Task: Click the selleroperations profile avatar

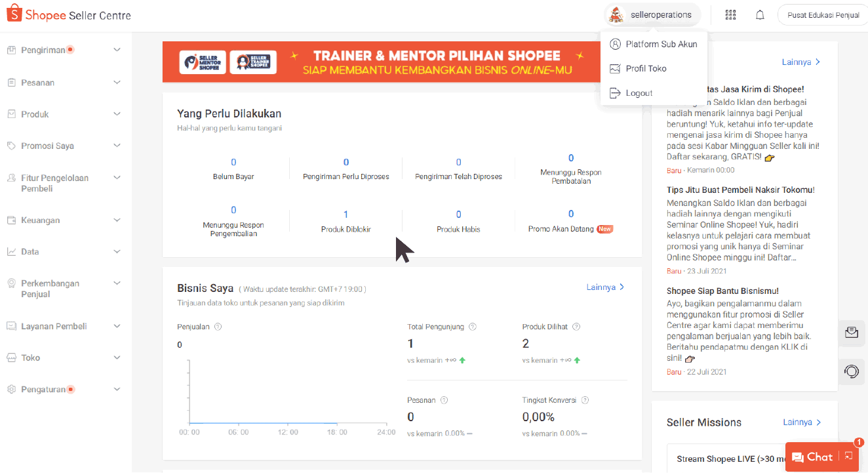Action: pyautogui.click(x=616, y=15)
